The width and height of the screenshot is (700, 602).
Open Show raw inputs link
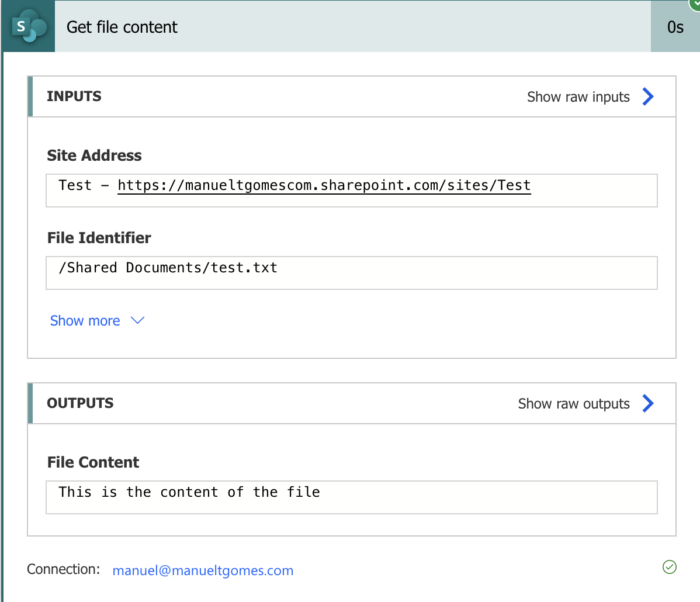click(578, 97)
